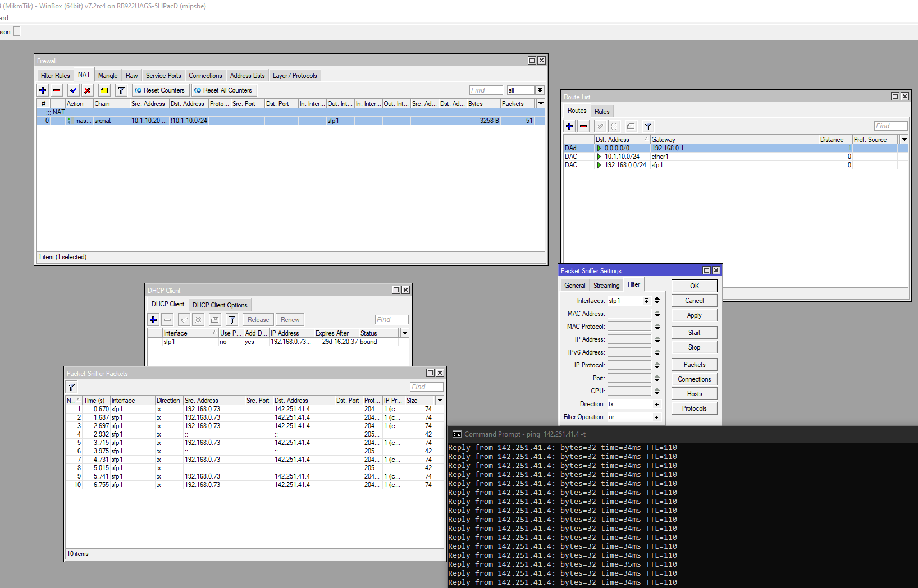Open Address Lists tab
This screenshot has width=918, height=588.
(247, 76)
